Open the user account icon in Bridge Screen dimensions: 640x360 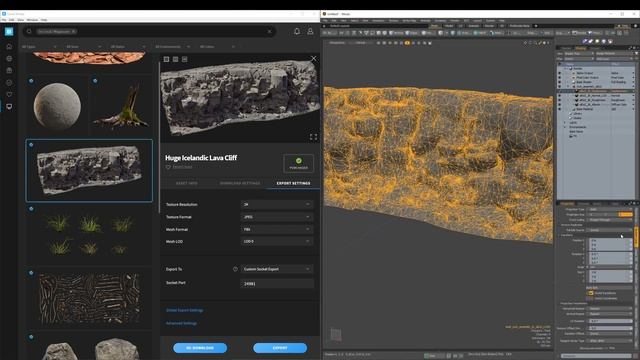coord(310,31)
